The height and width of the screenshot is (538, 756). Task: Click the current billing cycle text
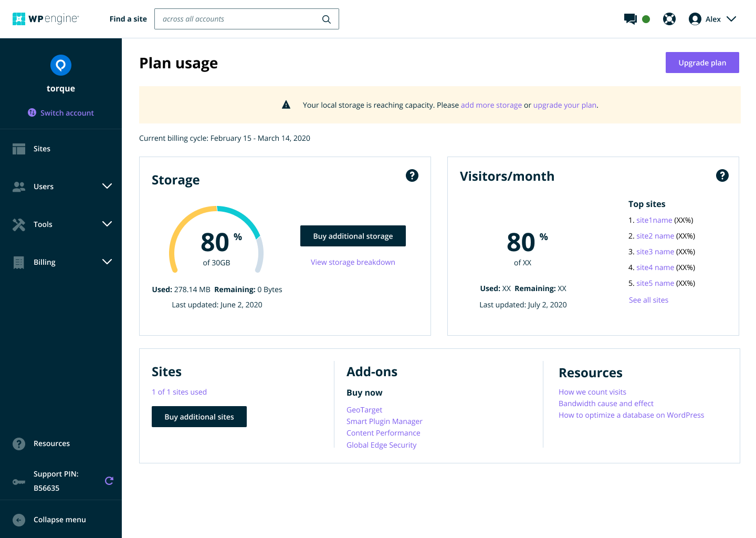tap(225, 138)
